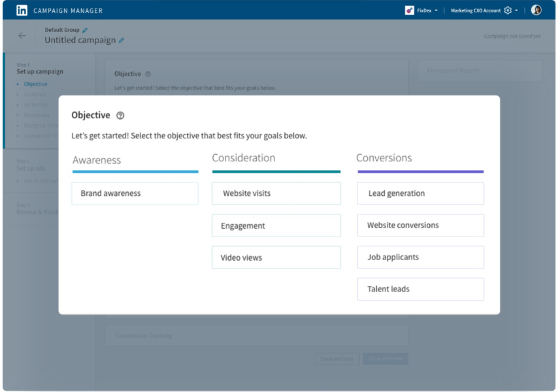Click pencil icon next to Untitled campaign
Viewport: 560px width, 392px height.
point(122,41)
